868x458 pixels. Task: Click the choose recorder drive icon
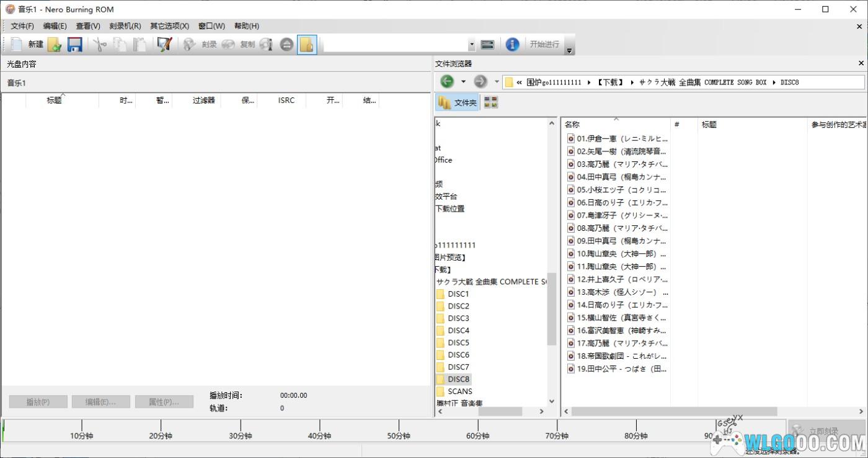point(487,44)
